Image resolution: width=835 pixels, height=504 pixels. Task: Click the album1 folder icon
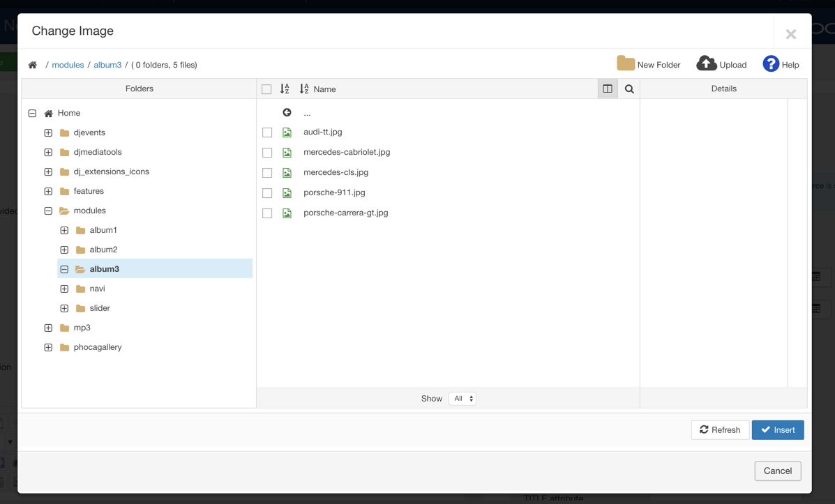click(x=80, y=231)
